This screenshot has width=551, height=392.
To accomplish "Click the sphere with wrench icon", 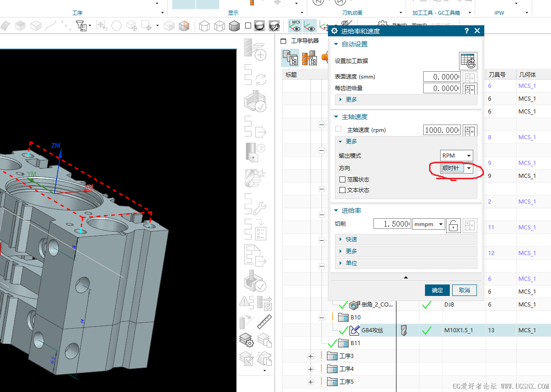I will (274, 26).
